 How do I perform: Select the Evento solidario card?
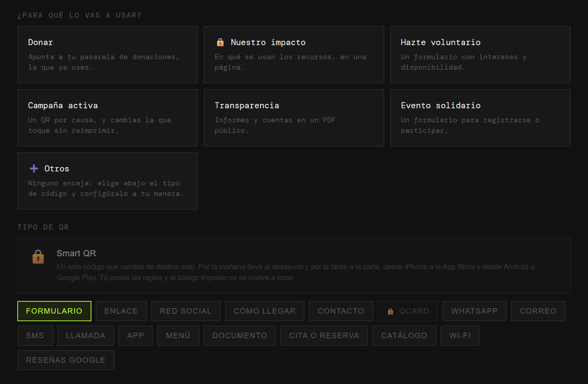click(x=480, y=118)
